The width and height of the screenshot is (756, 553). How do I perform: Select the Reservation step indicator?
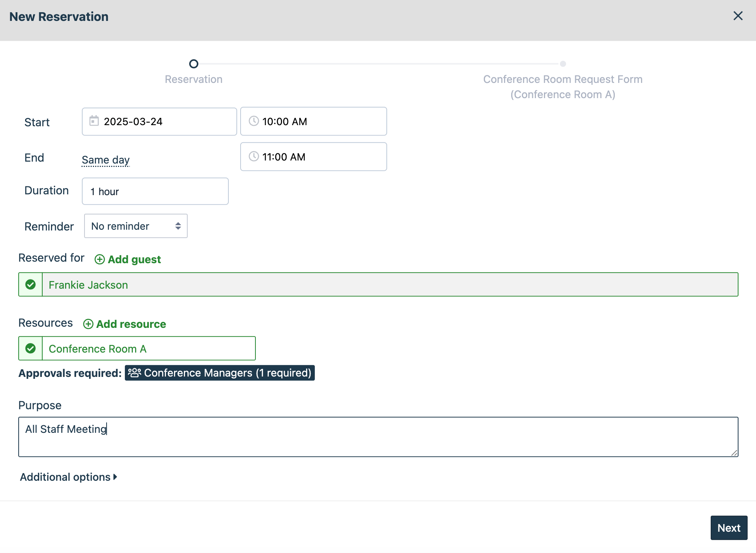pyautogui.click(x=193, y=64)
